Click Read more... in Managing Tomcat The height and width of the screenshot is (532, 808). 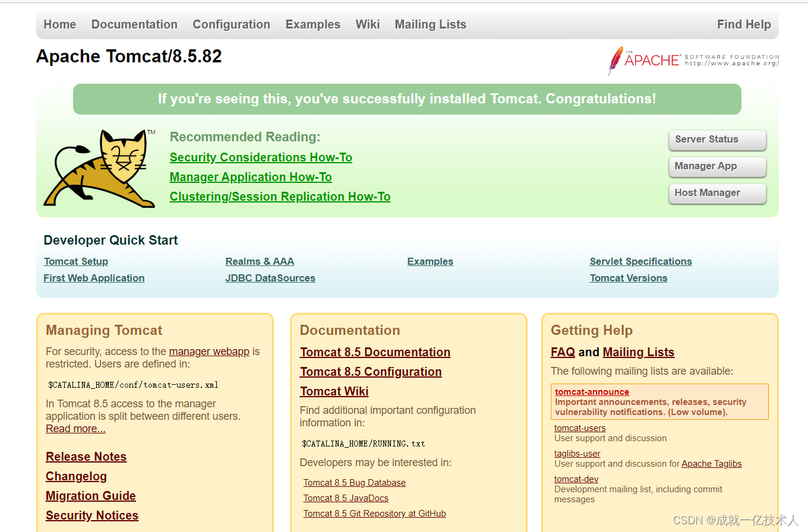(x=75, y=429)
